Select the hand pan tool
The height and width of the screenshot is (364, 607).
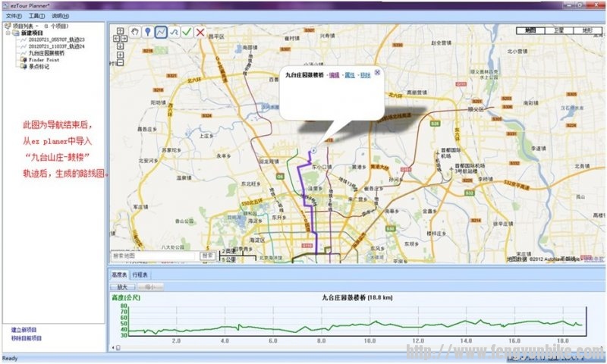coord(135,32)
